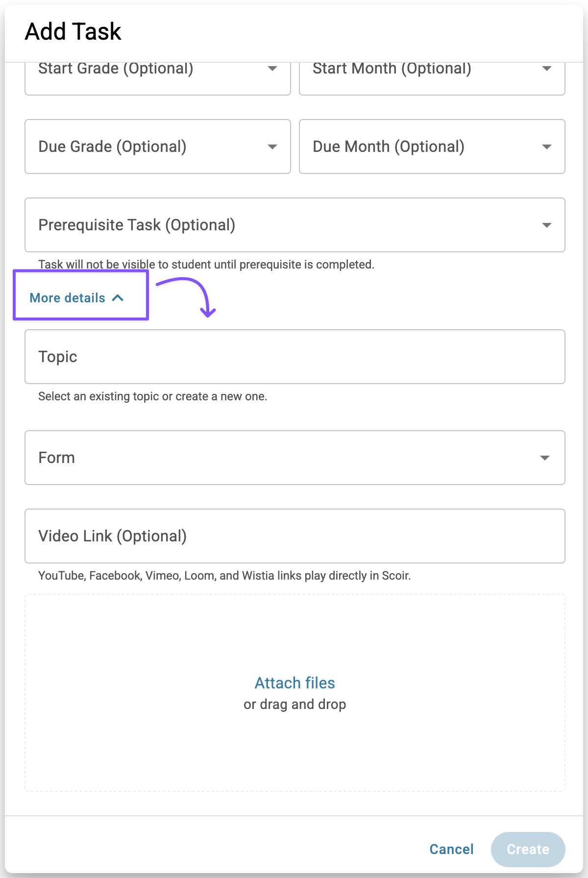
Task: Click the Due Month dropdown arrow icon
Action: click(x=547, y=147)
